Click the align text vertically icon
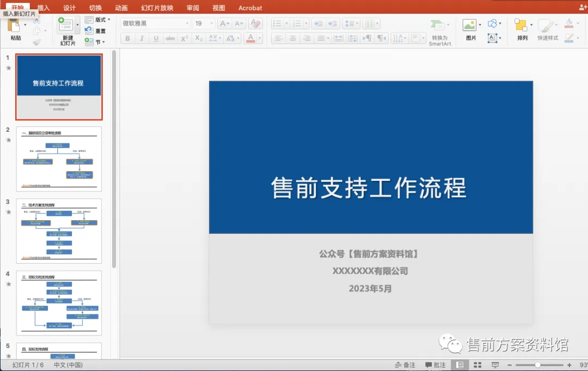Image resolution: width=588 pixels, height=371 pixels. tap(418, 38)
